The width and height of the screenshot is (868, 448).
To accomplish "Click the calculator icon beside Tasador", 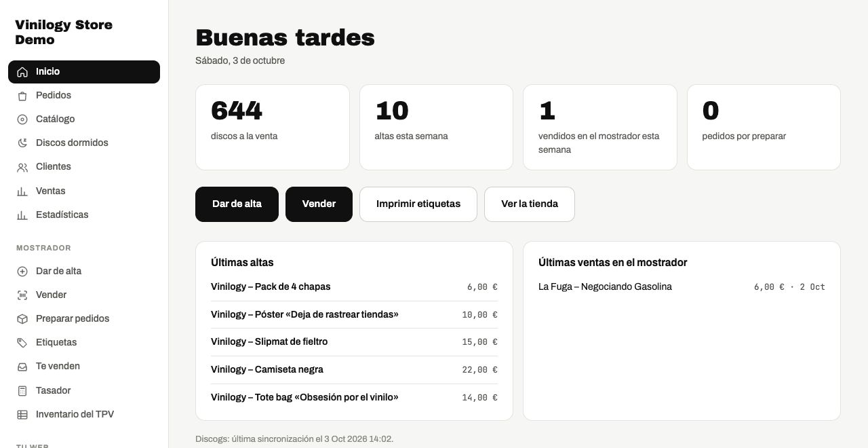I will (22, 391).
